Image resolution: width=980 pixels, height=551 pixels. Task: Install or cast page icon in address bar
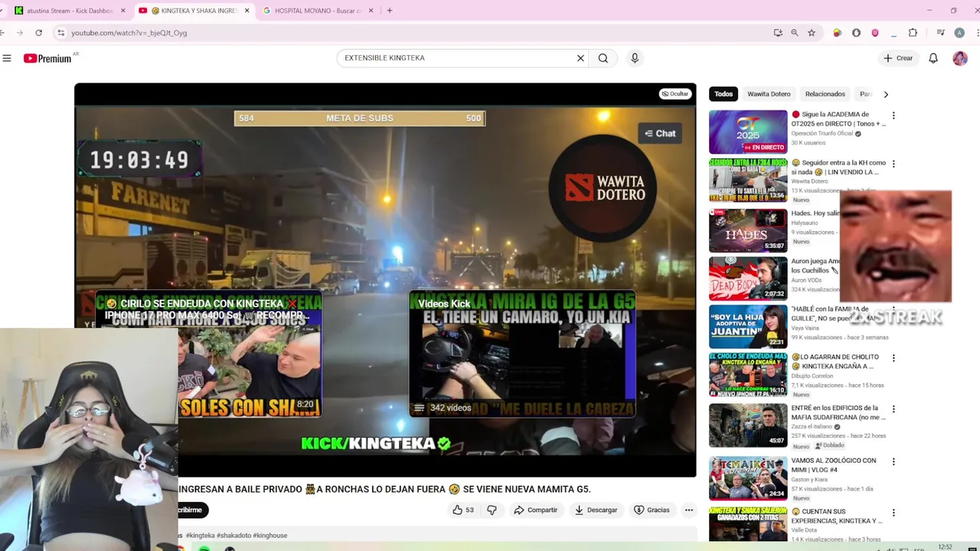pyautogui.click(x=778, y=33)
